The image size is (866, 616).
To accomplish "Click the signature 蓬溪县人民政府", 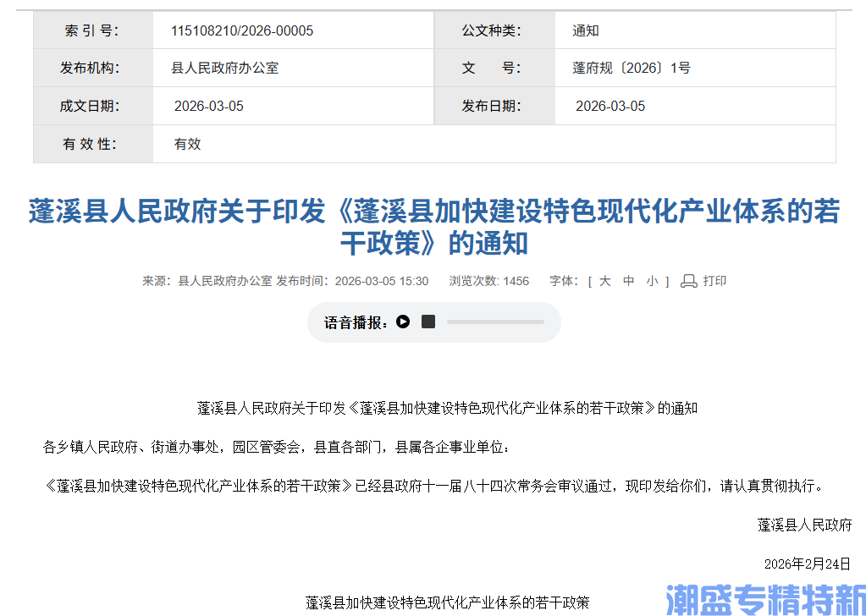I will pos(805,525).
